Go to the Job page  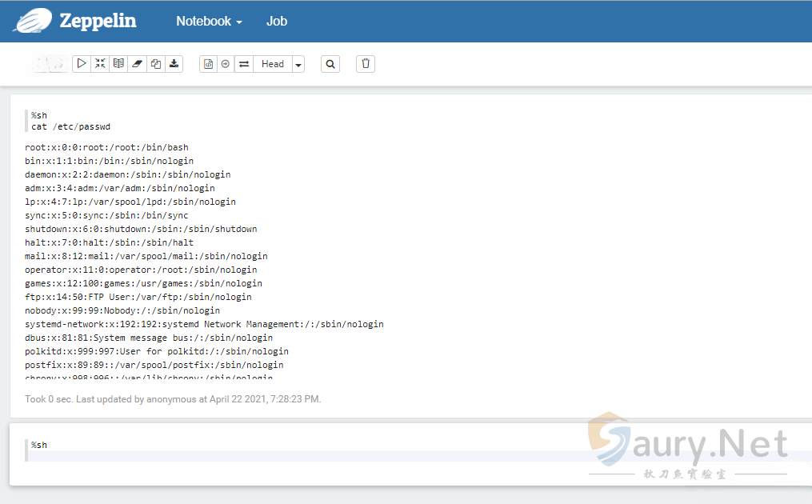pyautogui.click(x=277, y=22)
